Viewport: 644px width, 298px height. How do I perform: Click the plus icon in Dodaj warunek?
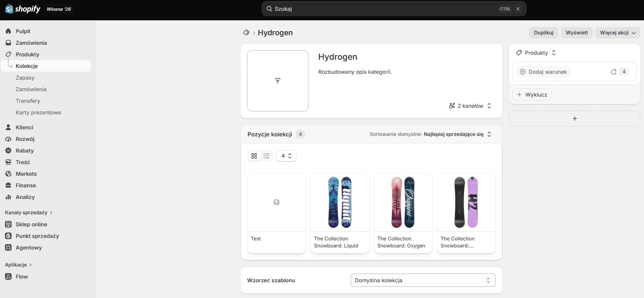tap(523, 72)
